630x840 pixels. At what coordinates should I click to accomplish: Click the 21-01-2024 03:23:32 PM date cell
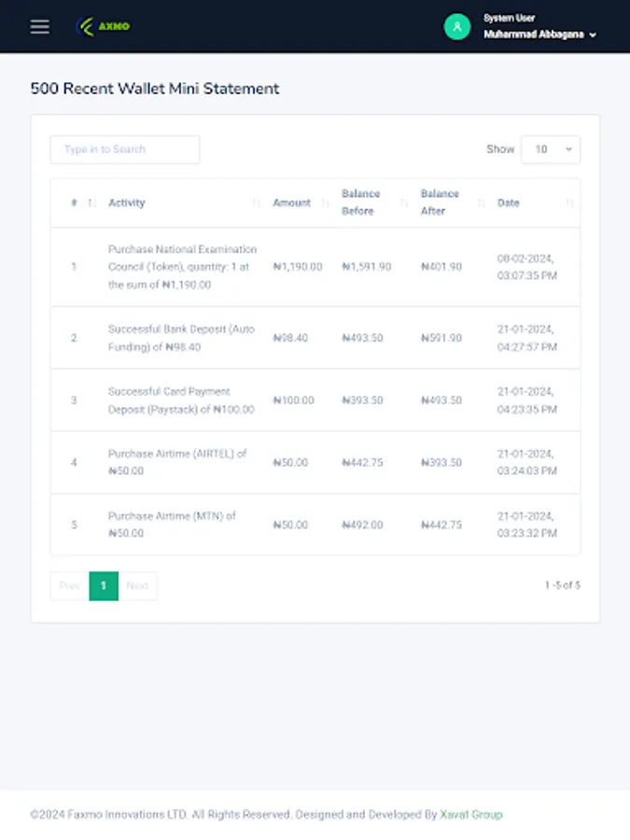527,525
